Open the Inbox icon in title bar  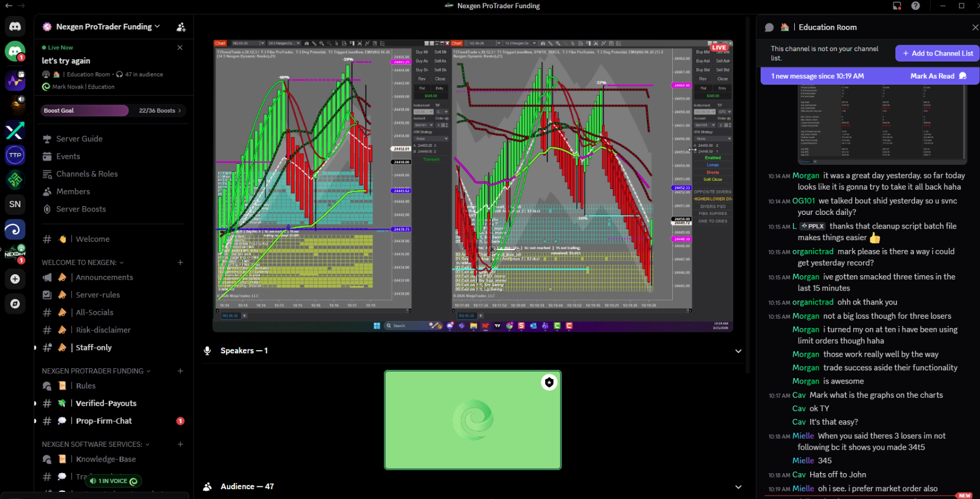(897, 6)
